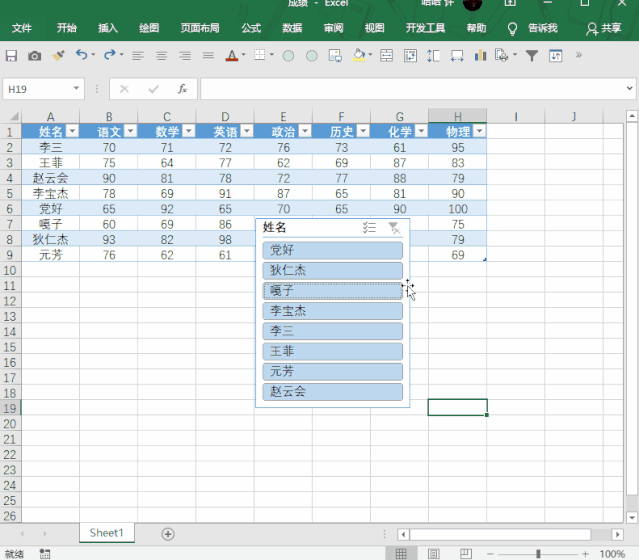
Task: Align text left
Action: tap(138, 55)
